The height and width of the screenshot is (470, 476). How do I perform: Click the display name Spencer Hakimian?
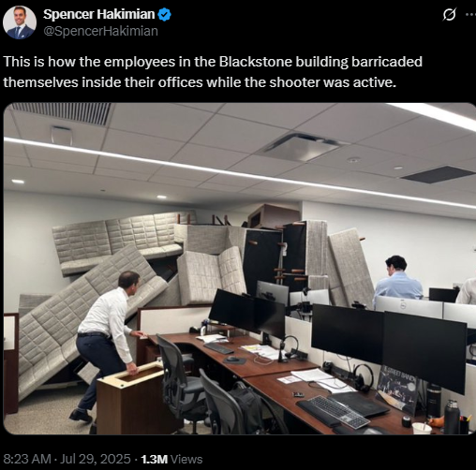(98, 14)
